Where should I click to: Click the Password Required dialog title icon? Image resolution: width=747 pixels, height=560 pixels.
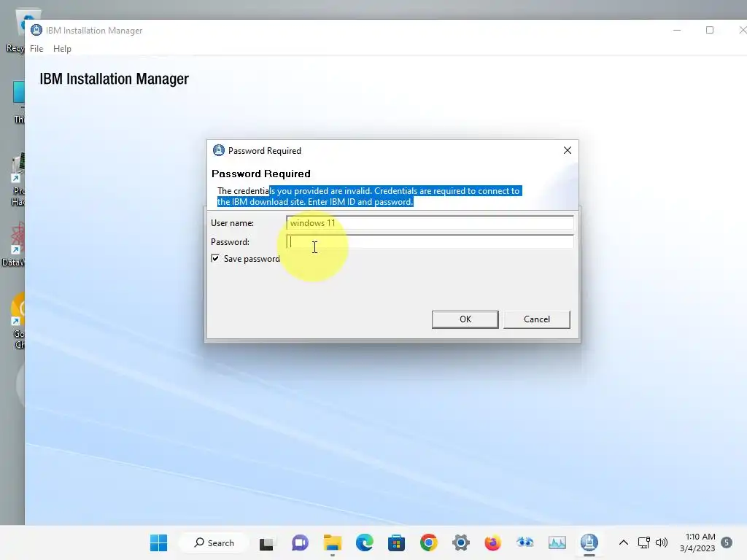219,150
